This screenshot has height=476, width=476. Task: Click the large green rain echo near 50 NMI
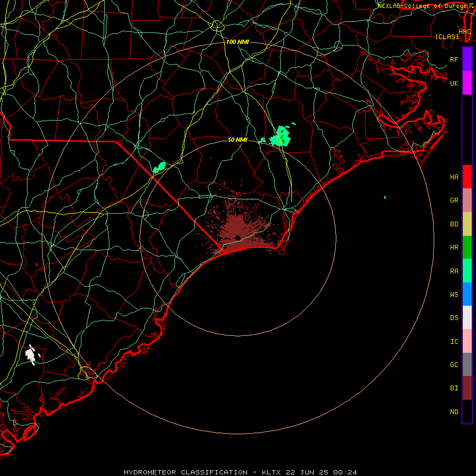tap(280, 137)
